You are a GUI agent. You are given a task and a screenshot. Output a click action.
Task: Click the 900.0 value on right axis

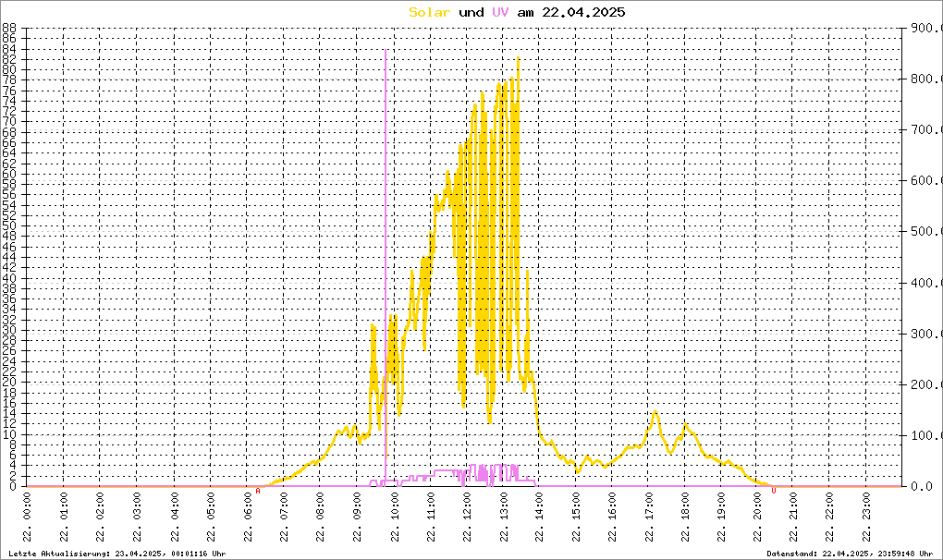point(924,29)
